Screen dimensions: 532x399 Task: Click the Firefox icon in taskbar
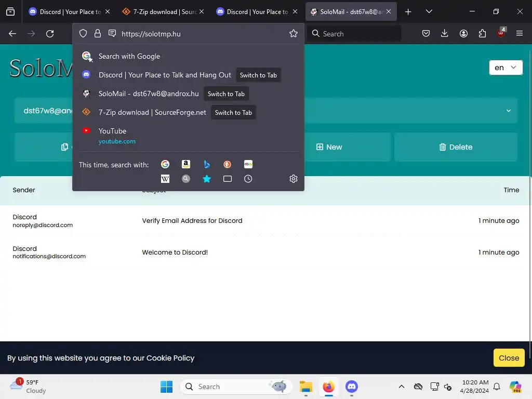(328, 387)
